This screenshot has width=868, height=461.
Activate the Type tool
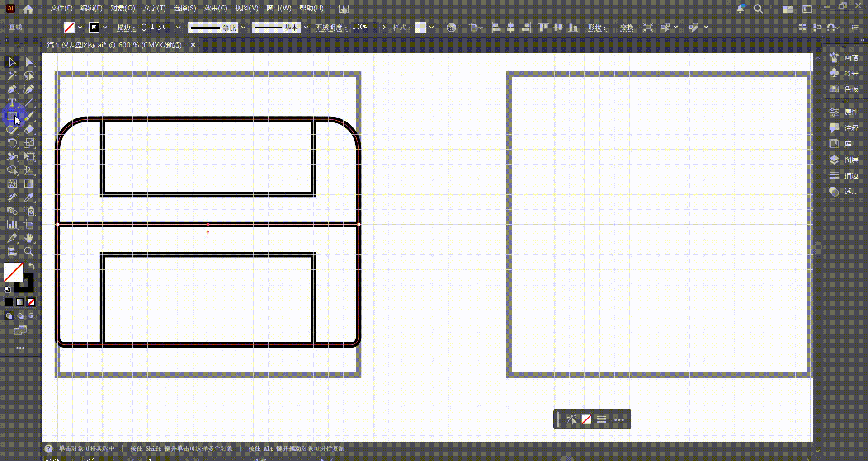click(12, 103)
